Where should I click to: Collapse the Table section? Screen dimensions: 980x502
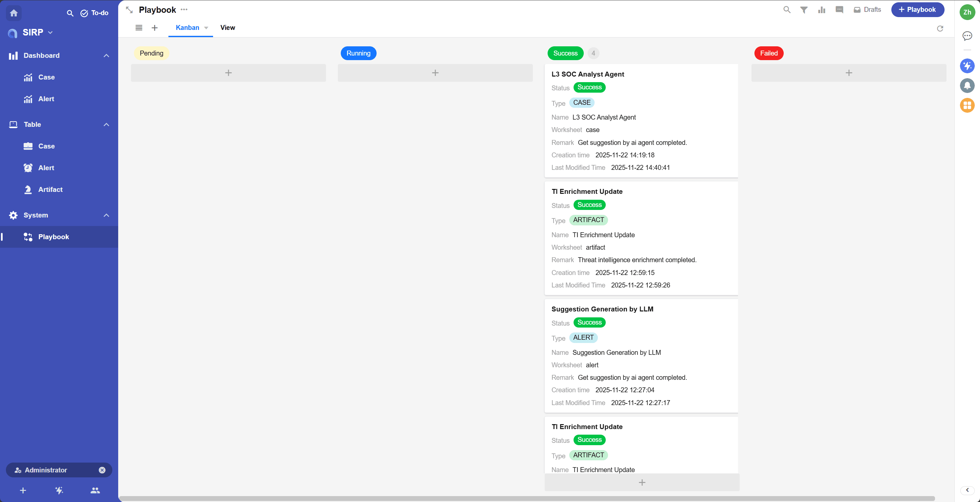(106, 125)
